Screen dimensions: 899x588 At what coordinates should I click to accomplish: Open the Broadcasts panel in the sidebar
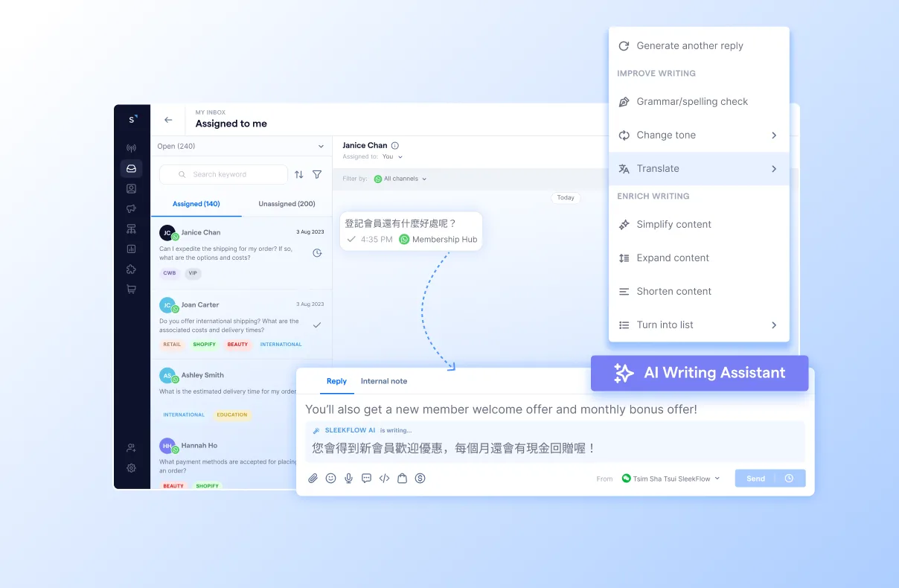132,208
